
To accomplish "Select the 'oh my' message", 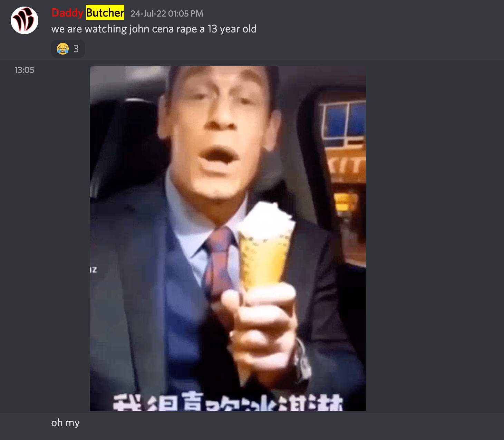I will (66, 423).
